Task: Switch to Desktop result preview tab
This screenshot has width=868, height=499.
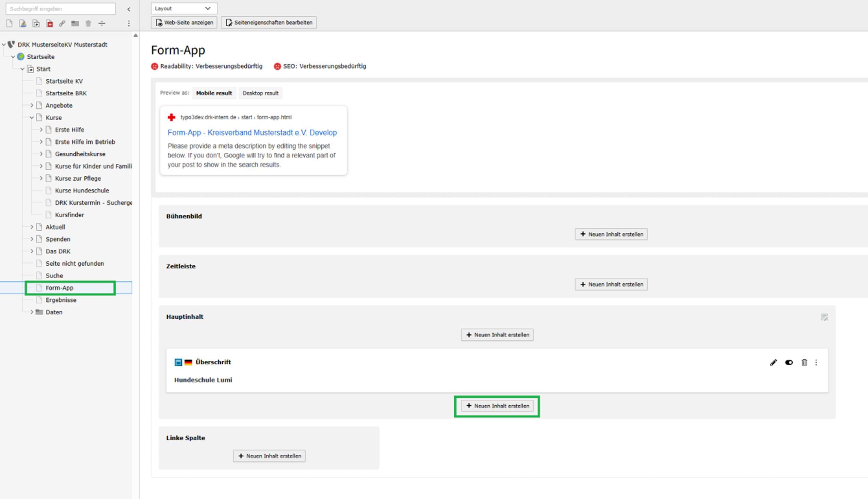Action: [x=260, y=93]
